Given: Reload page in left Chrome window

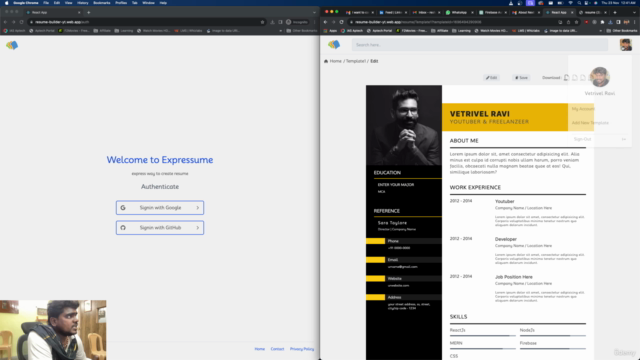Looking at the screenshot, I should pyautogui.click(x=21, y=22).
